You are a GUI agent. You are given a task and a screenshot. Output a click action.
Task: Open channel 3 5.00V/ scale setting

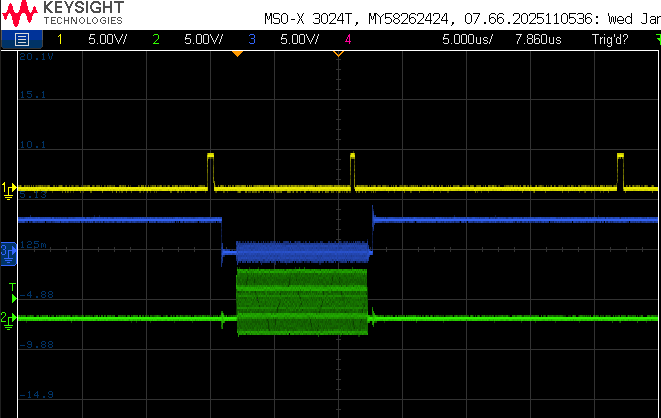pos(299,40)
